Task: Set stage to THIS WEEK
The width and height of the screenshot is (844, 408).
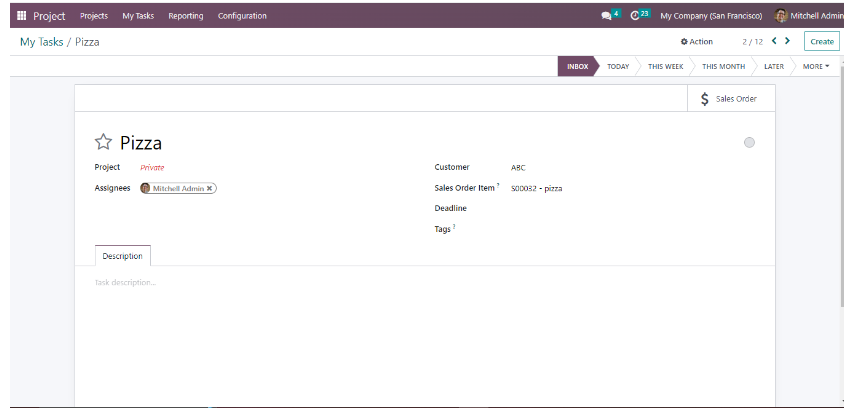Action: point(665,67)
